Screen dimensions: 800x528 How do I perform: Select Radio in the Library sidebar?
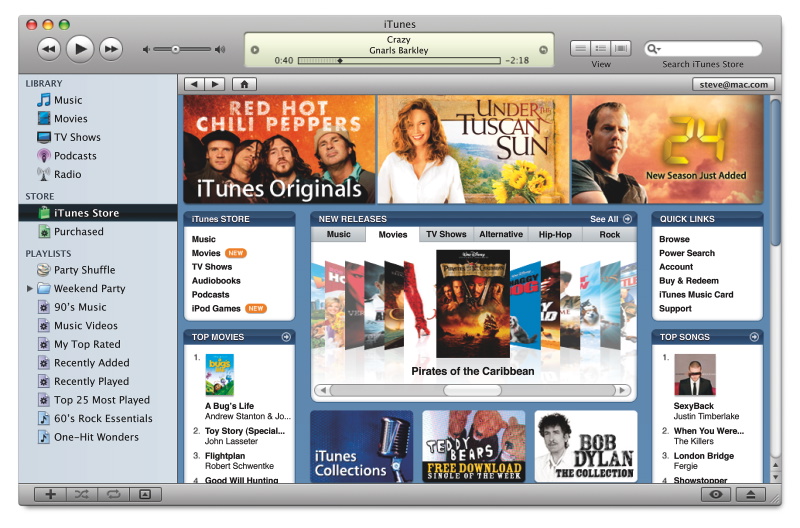67,174
